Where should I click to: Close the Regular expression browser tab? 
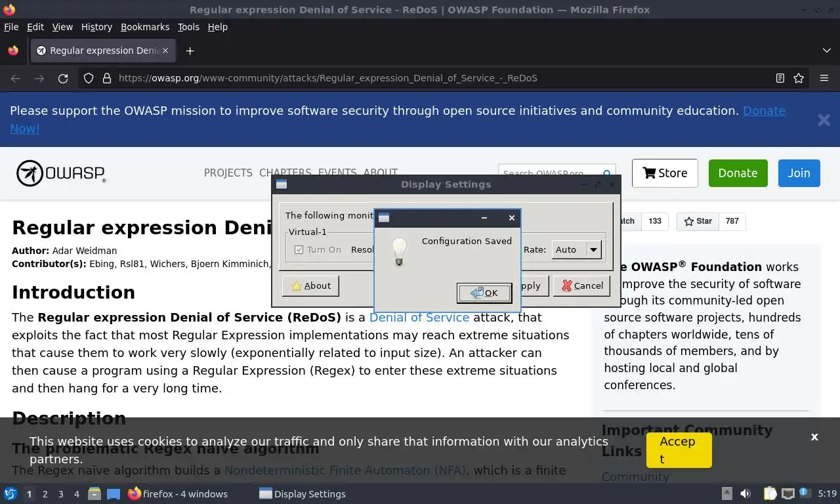[x=165, y=51]
